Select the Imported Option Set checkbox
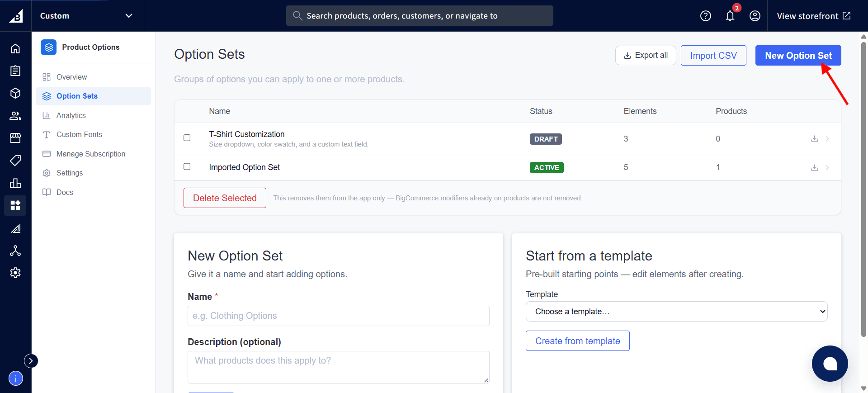This screenshot has width=868, height=393. pos(187,167)
